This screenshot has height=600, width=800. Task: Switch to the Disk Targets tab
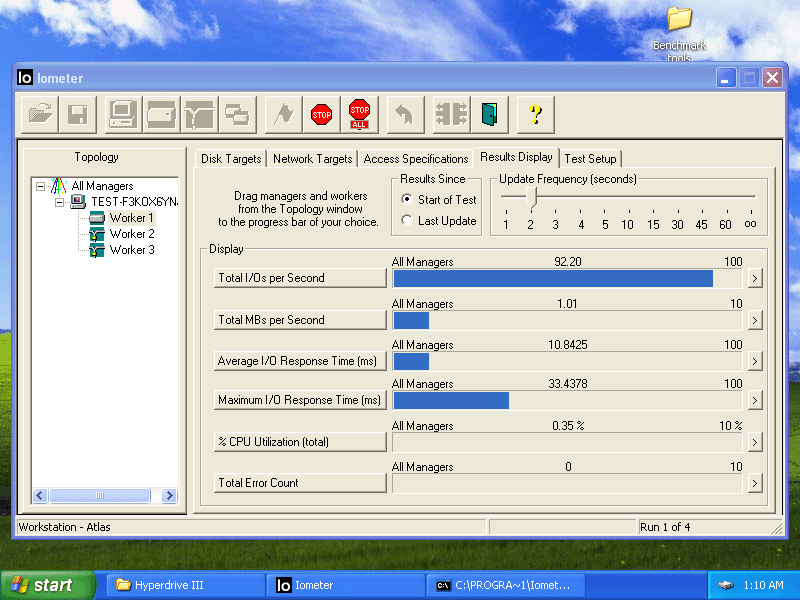(x=231, y=159)
